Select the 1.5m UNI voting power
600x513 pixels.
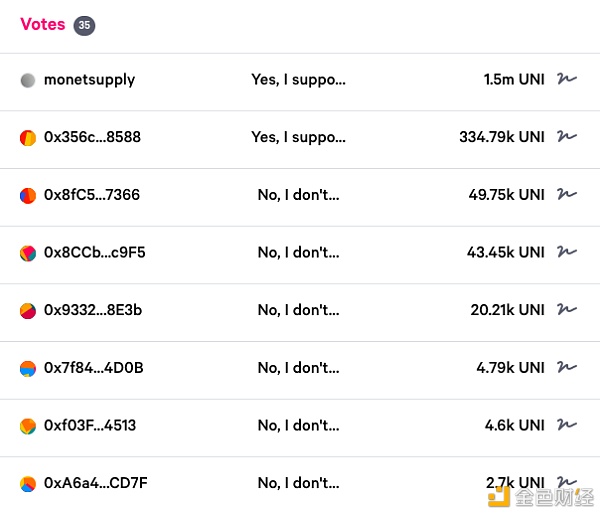(x=514, y=80)
